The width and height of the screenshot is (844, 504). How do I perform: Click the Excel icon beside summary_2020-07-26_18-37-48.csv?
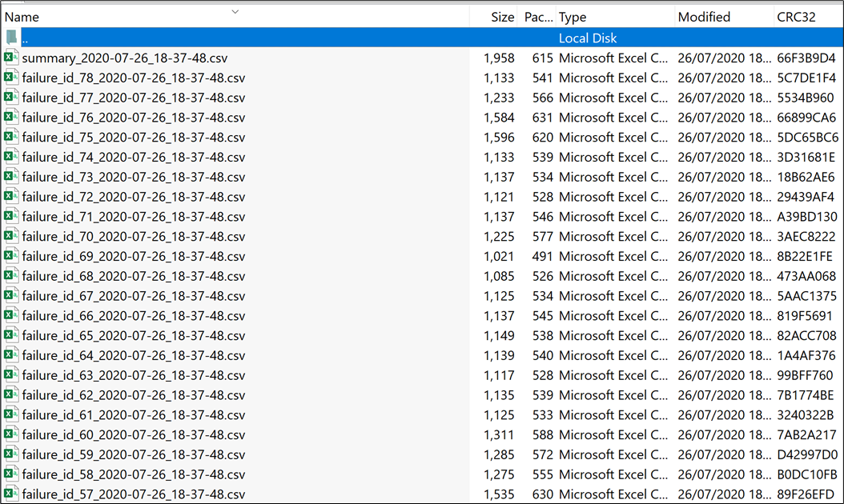click(11, 58)
